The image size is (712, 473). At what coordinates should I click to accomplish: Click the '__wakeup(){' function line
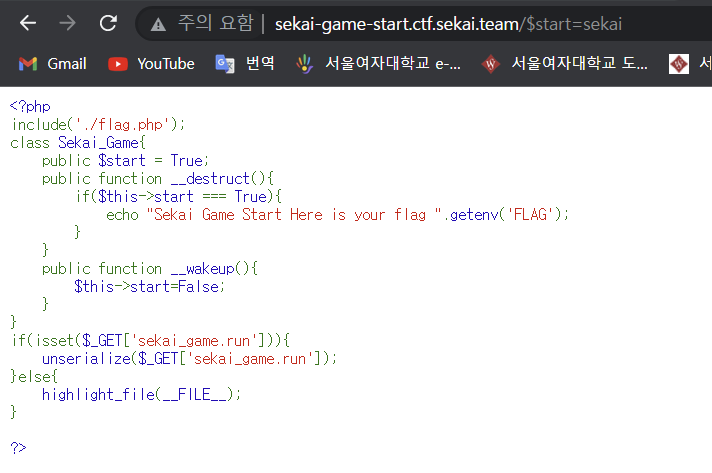pyautogui.click(x=150, y=269)
